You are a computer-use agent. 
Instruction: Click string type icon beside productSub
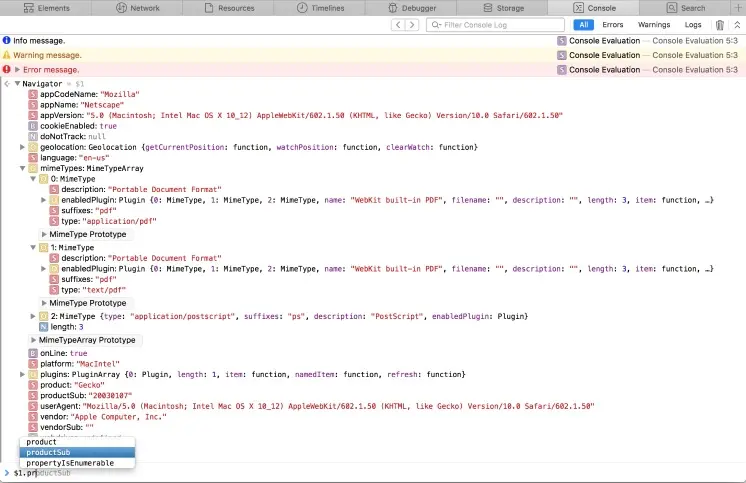point(33,395)
